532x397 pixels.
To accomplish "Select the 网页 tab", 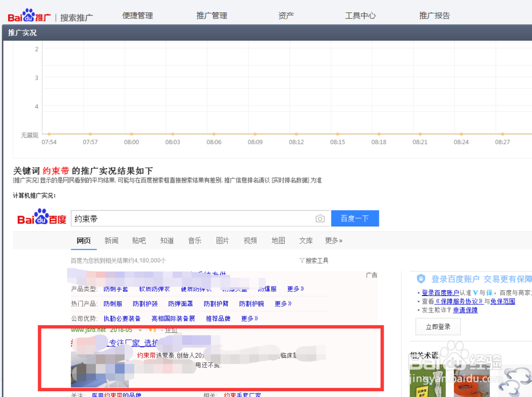I will click(x=84, y=241).
